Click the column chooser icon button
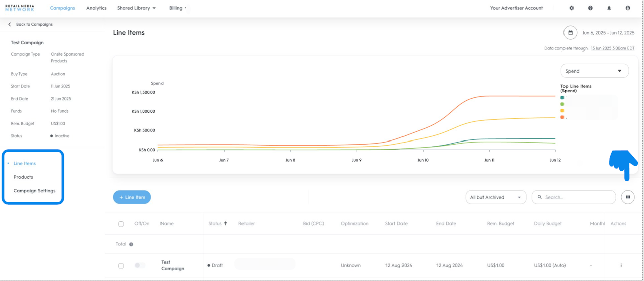The image size is (644, 281). (x=628, y=197)
